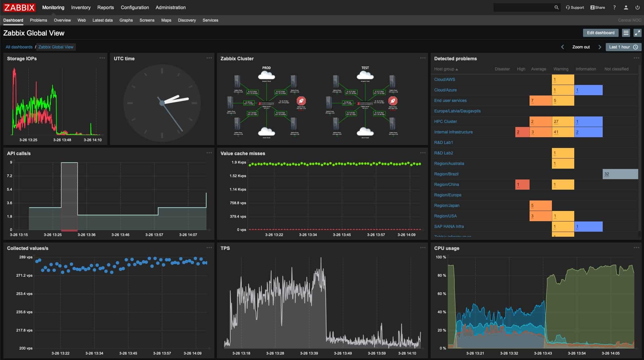
Task: Switch to the Screens tab
Action: 147,20
